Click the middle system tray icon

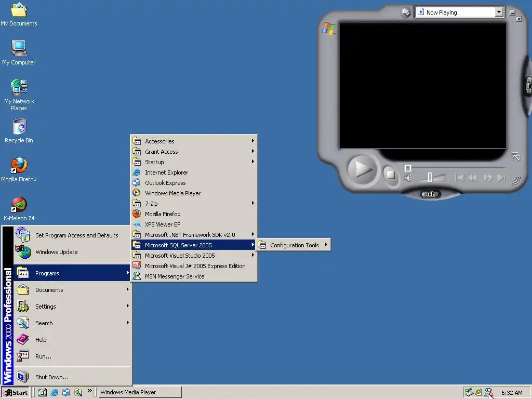tap(478, 392)
